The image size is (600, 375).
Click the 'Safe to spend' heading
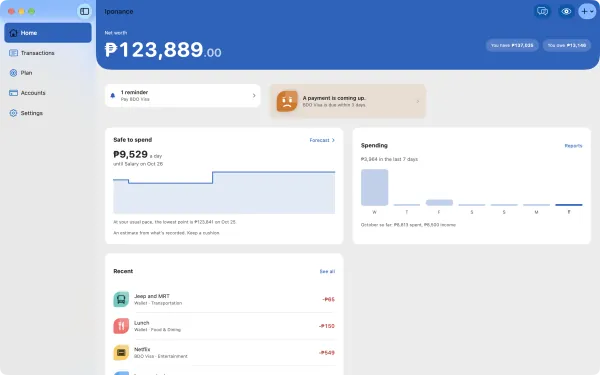[133, 140]
